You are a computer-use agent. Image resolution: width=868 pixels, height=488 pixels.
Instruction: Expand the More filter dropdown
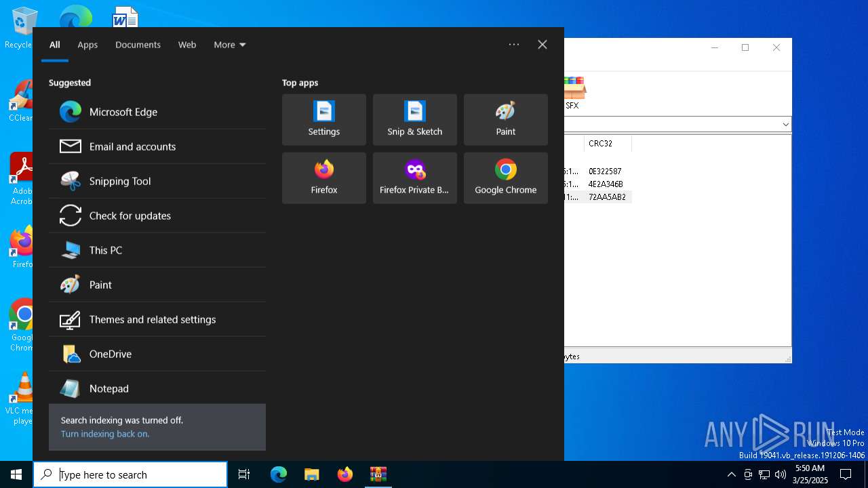point(230,45)
